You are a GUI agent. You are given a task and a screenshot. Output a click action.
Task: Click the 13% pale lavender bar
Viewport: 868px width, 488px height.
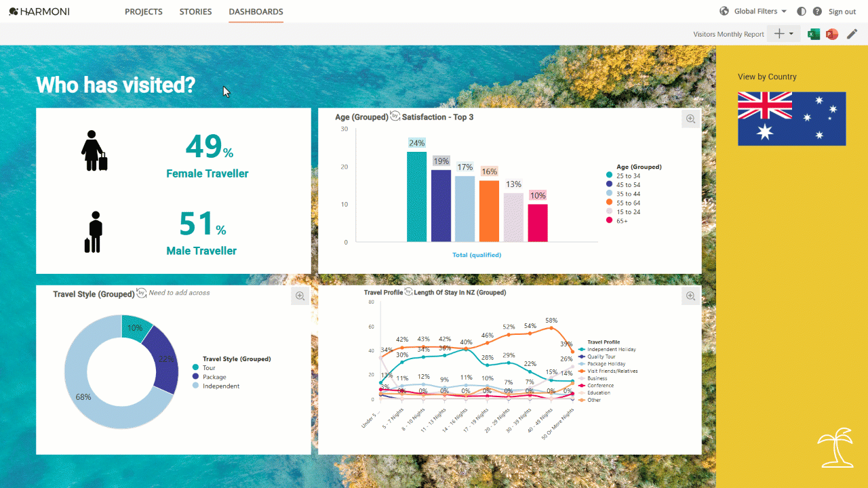click(x=513, y=218)
